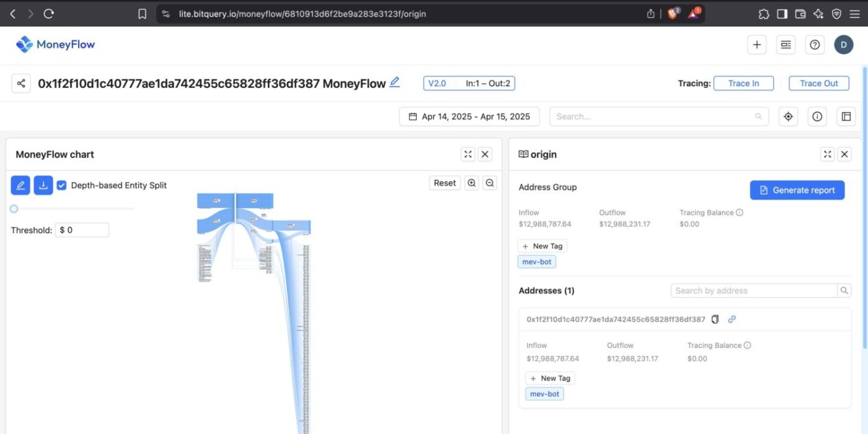Click the Trace Out button
Viewport: 868px width, 434px height.
click(x=819, y=83)
